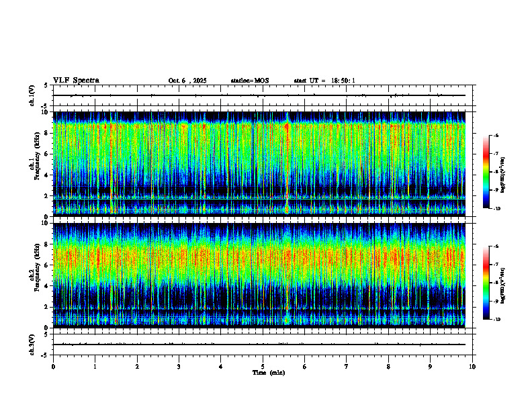Screen dimensions: 532x411
Task: Click the lower color scale bar beside ch.2
Action: (x=486, y=283)
